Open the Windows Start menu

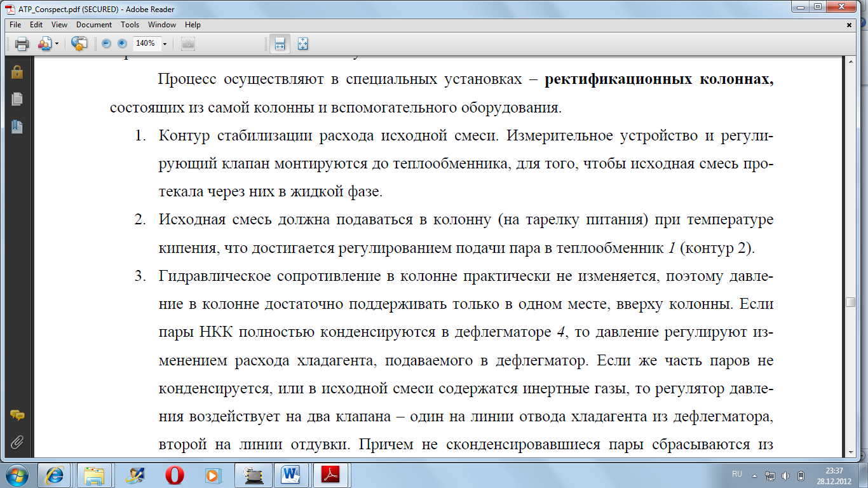coord(17,475)
